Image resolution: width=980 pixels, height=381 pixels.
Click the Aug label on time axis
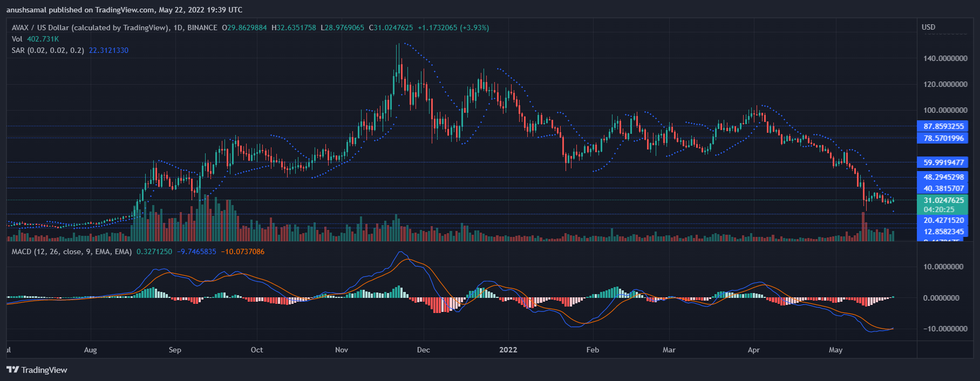pos(91,350)
